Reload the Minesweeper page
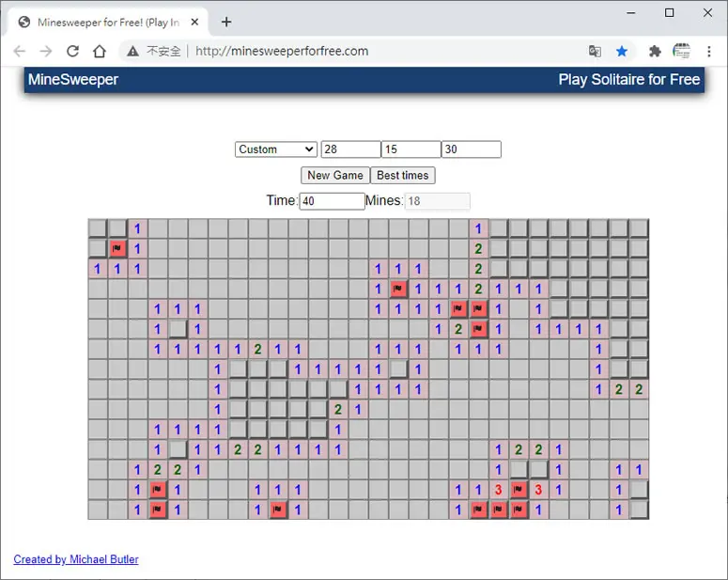 72,51
